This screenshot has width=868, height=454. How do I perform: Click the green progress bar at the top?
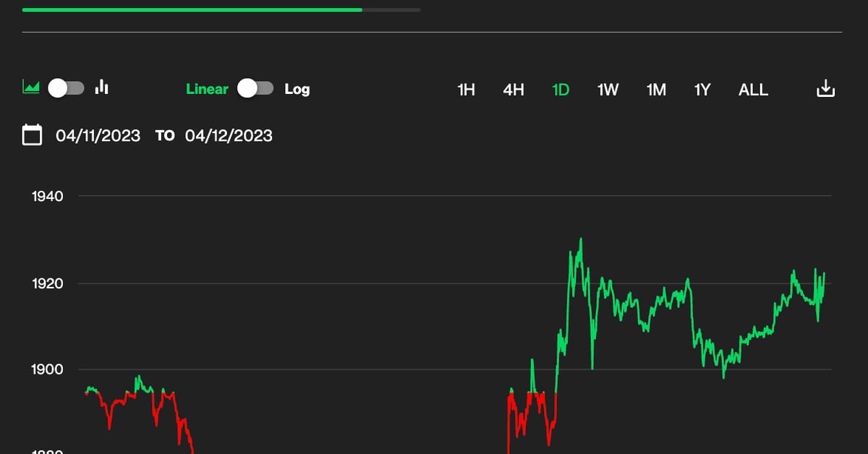pos(192,9)
